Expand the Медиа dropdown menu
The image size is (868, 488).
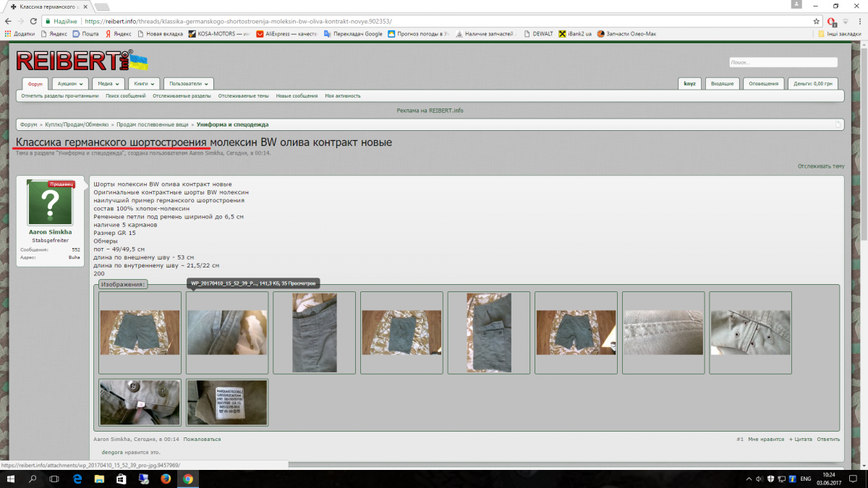108,84
